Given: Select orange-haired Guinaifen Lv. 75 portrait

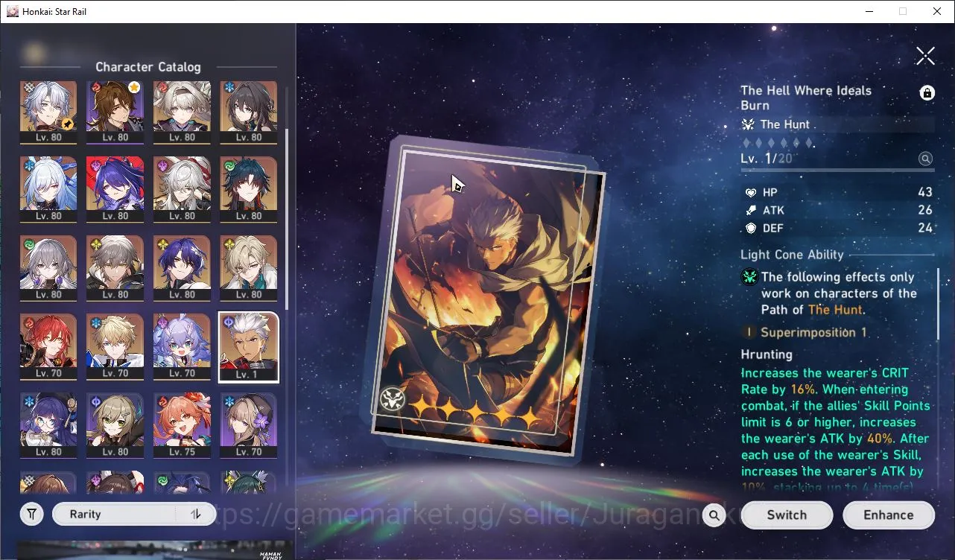Looking at the screenshot, I should (x=182, y=424).
